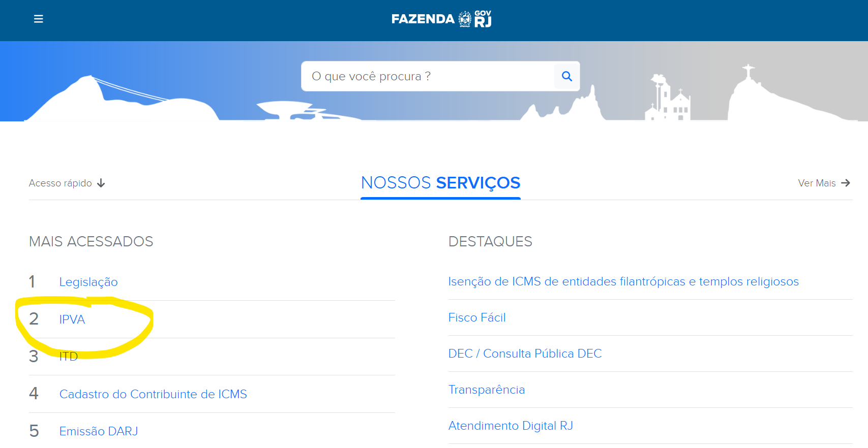Open the Transparência link
Viewport: 868px width, 448px height.
tap(487, 390)
